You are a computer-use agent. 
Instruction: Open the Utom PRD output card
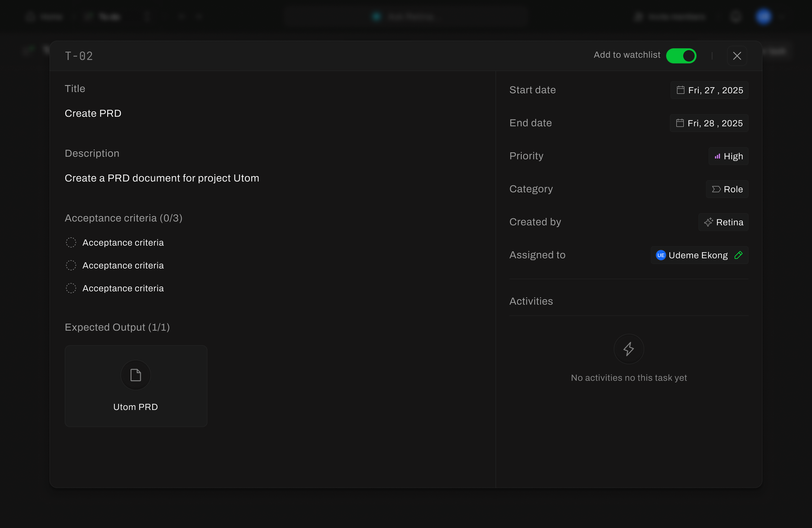[x=136, y=386]
